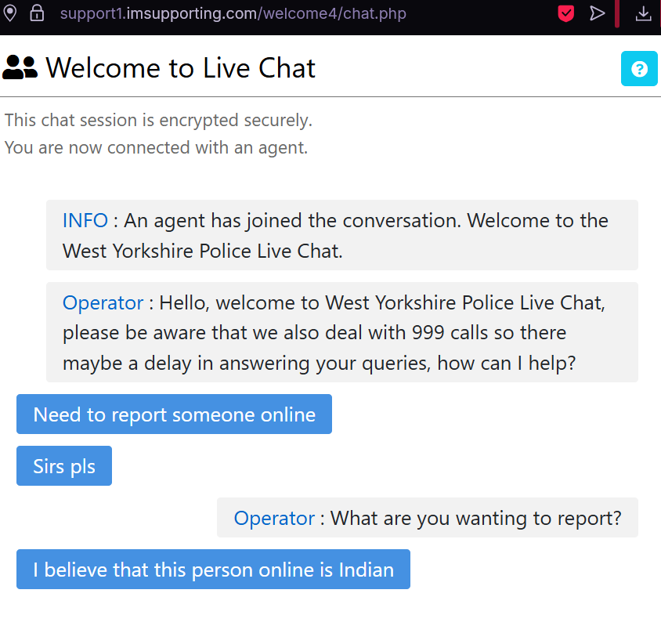Image resolution: width=661 pixels, height=644 pixels.
Task: Click the 'Sirs pls' message bubble
Action: pos(64,465)
